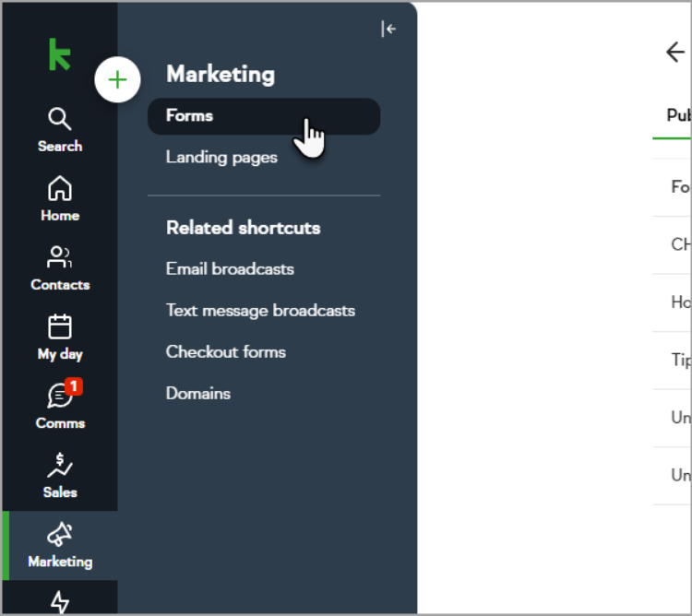Open the lightning bolt automation icon
This screenshot has width=692, height=616.
pos(60,601)
